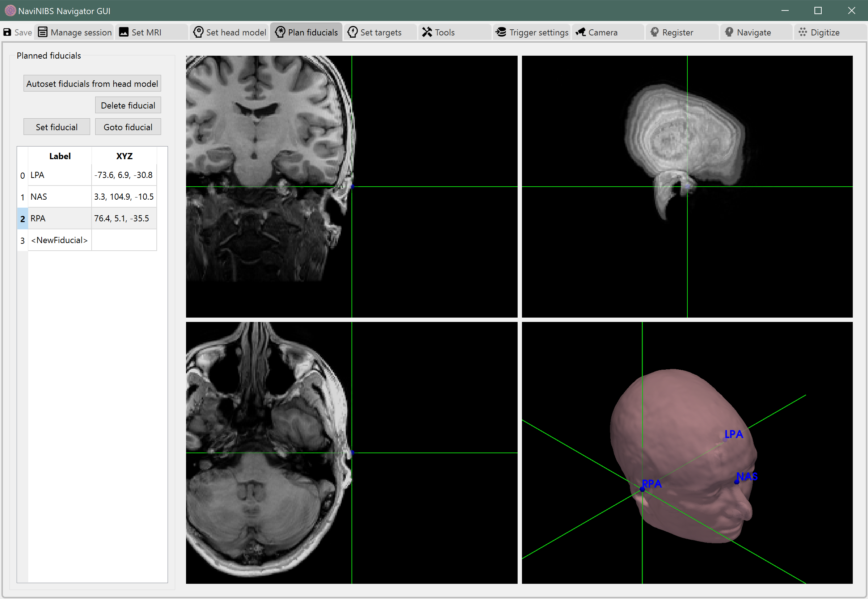Click the empty XYZ cell of <NewFiducial>
The width and height of the screenshot is (868, 599).
click(x=124, y=241)
